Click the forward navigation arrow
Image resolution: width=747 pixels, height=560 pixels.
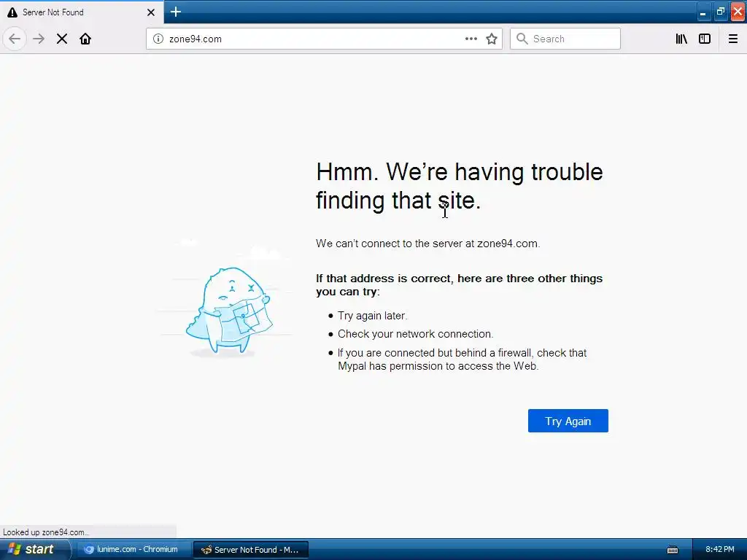tap(39, 39)
